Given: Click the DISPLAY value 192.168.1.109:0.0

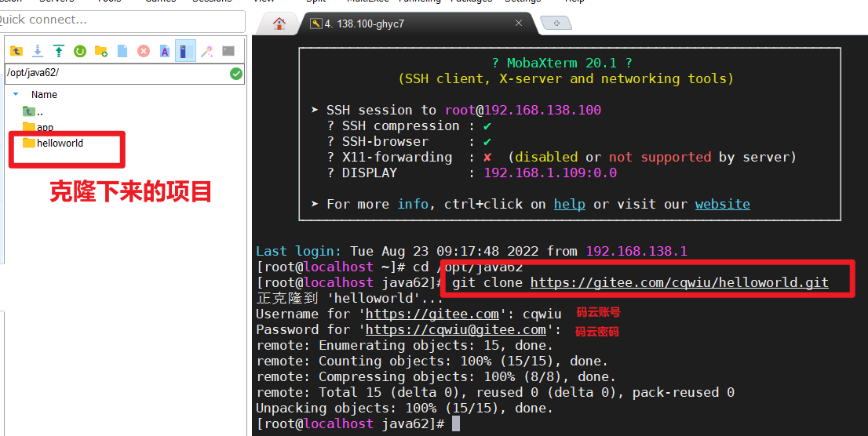Looking at the screenshot, I should 550,173.
